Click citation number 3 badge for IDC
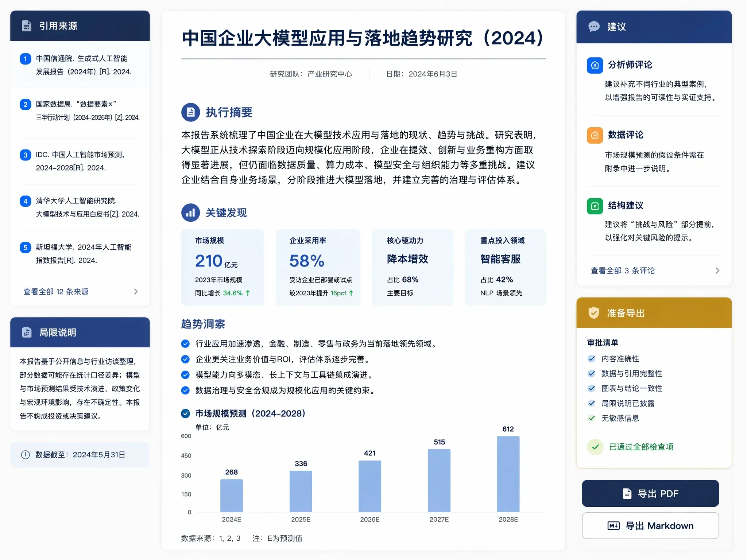Viewport: 747px width, 560px height. (25, 155)
